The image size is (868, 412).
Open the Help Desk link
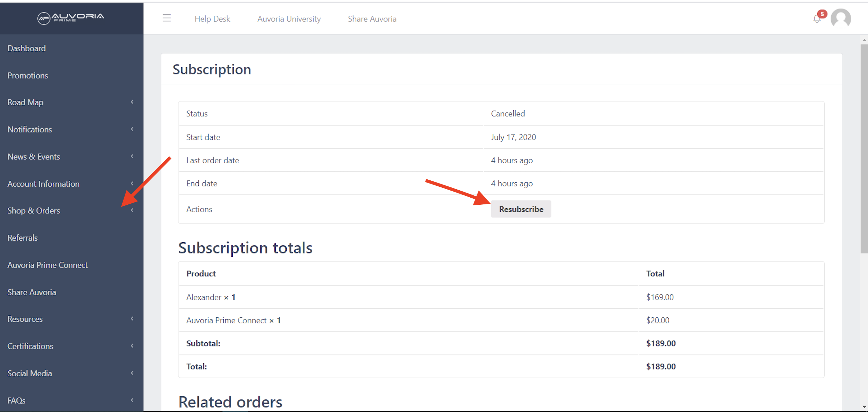click(x=212, y=19)
